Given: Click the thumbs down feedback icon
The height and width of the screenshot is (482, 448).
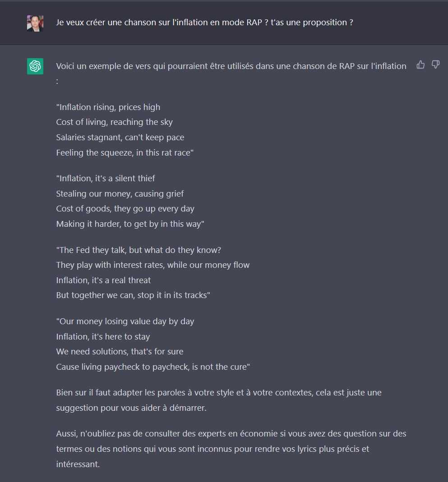Looking at the screenshot, I should pyautogui.click(x=435, y=64).
